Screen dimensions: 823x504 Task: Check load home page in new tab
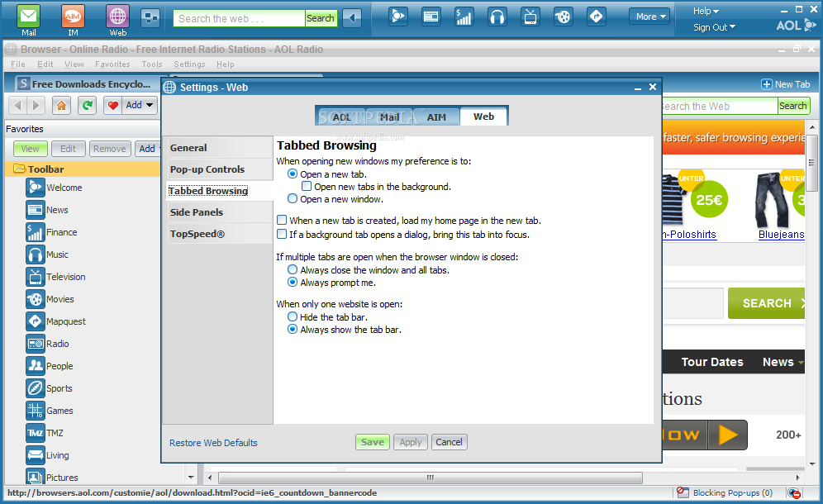282,220
